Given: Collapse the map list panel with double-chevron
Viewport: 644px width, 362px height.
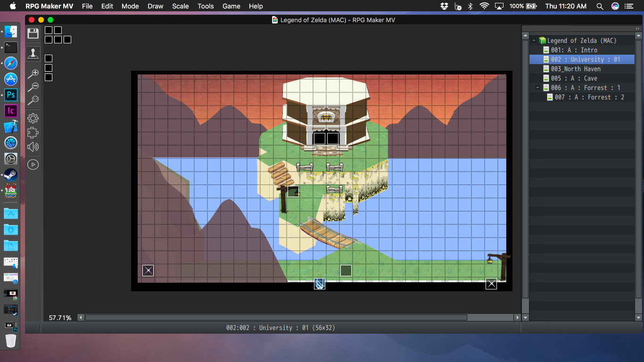Looking at the screenshot, I should pos(637,29).
